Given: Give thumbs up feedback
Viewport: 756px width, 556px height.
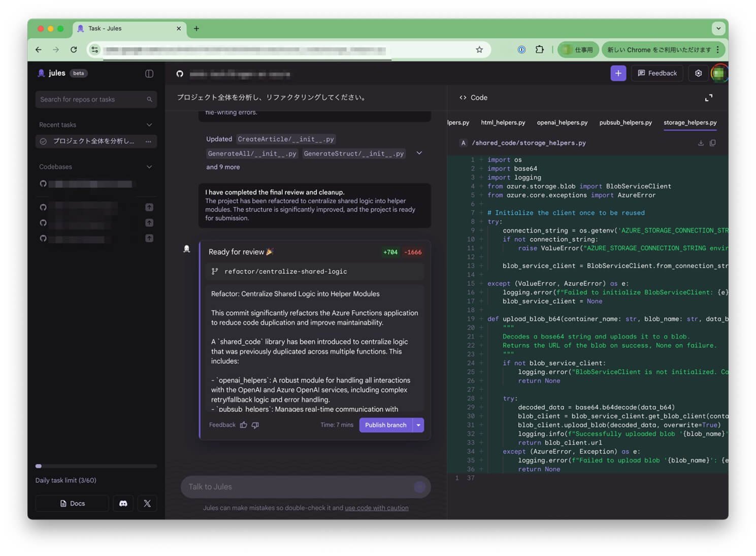Looking at the screenshot, I should [x=244, y=425].
